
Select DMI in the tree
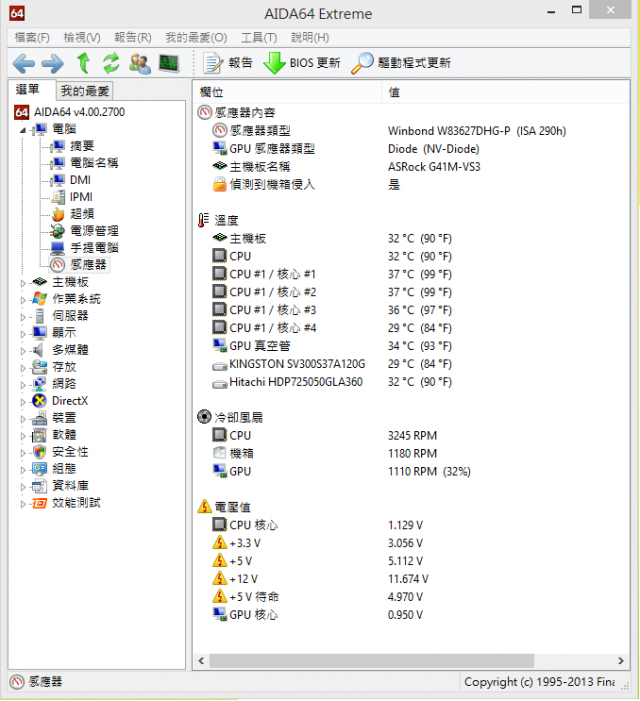click(80, 180)
